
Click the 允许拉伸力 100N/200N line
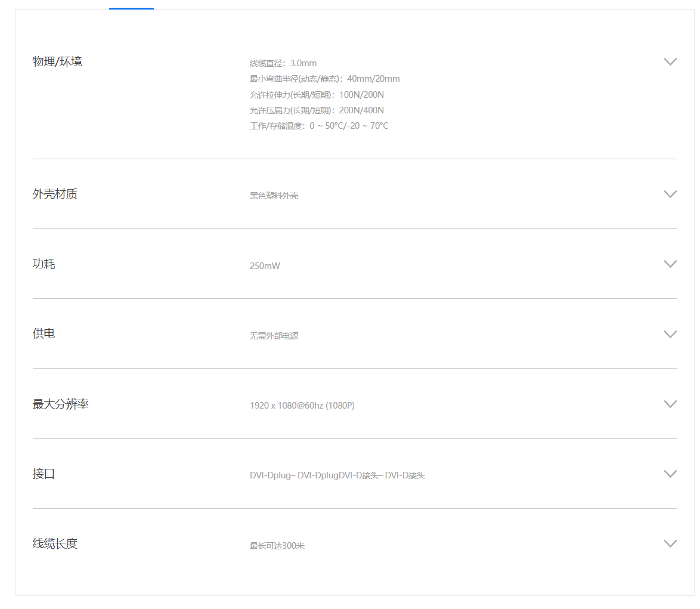(317, 95)
